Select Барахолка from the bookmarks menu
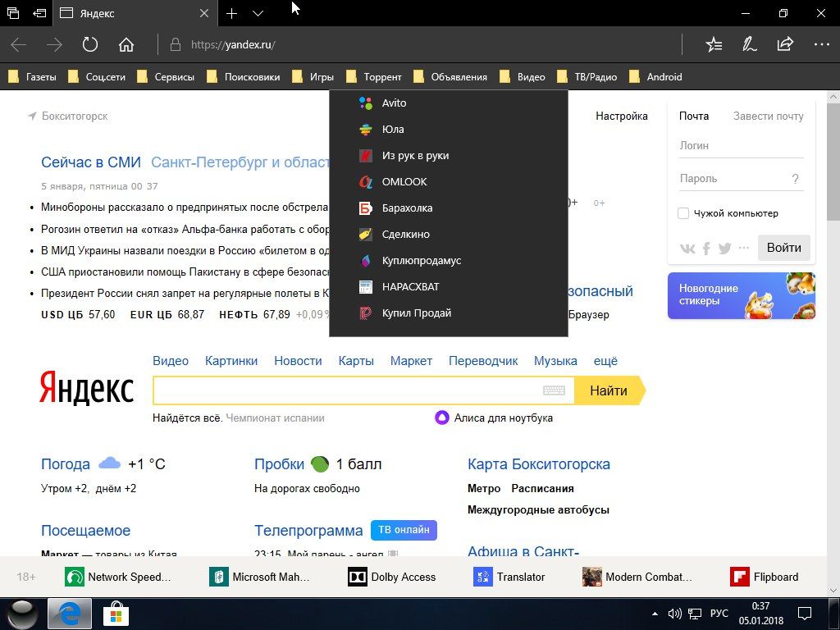This screenshot has height=630, width=840. [x=449, y=208]
